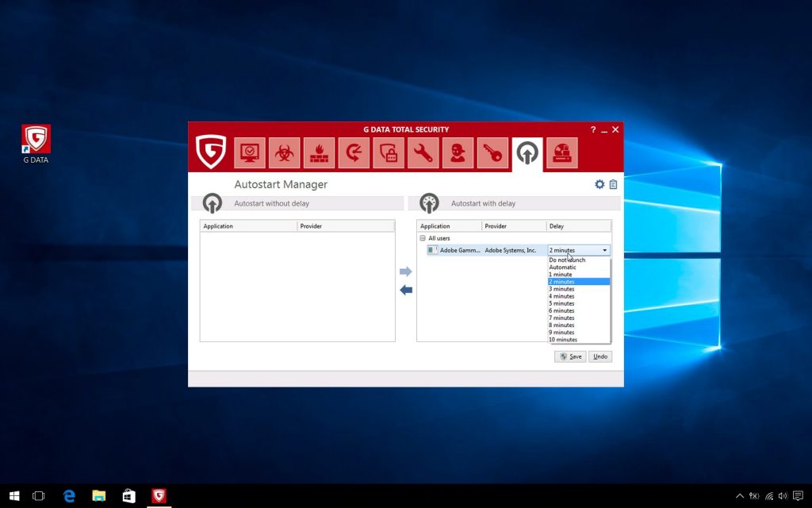The image size is (812, 508).
Task: Open Task View on the taskbar
Action: (x=38, y=496)
